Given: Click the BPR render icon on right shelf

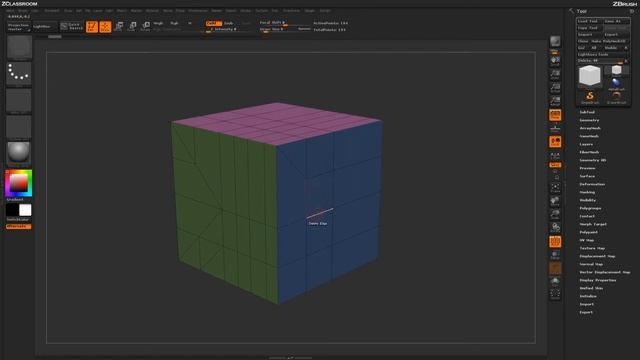Looking at the screenshot, I should [x=555, y=41].
